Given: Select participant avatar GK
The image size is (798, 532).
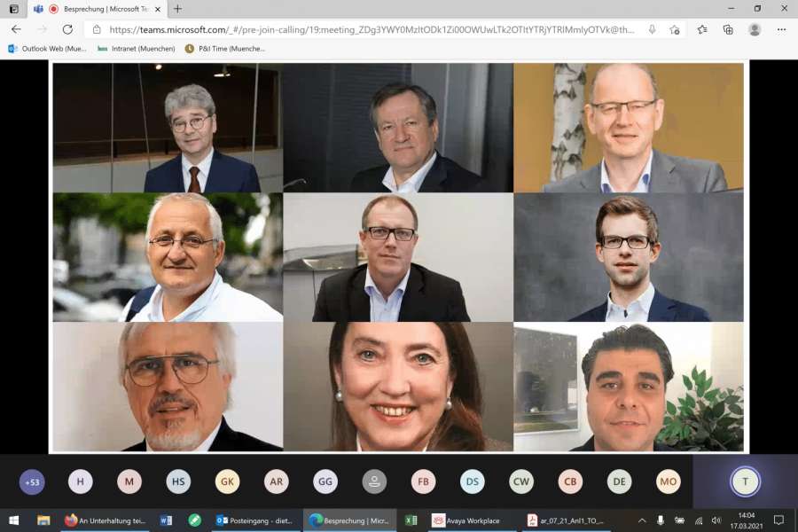Looking at the screenshot, I should (x=228, y=481).
